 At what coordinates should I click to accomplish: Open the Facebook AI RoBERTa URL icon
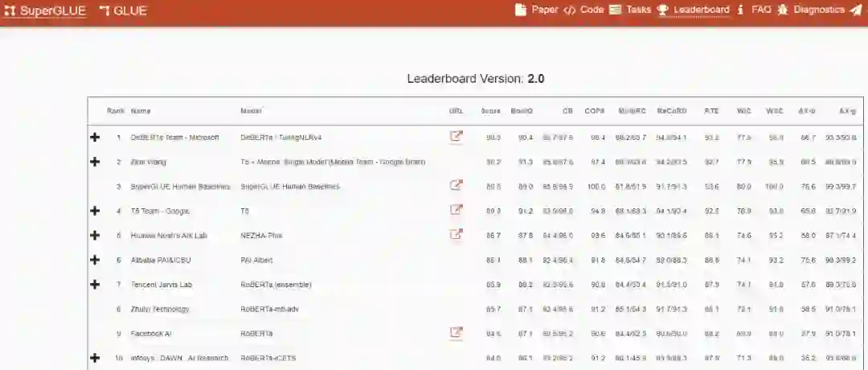(x=457, y=332)
